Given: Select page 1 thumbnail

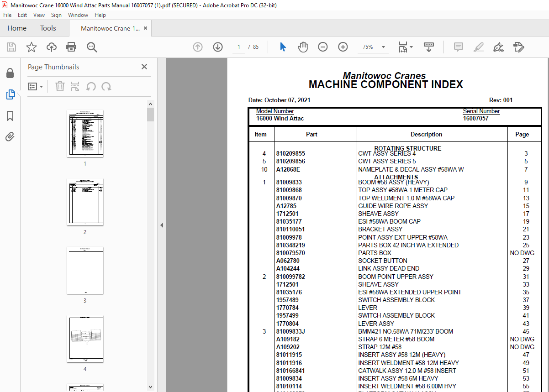Looking at the screenshot, I should pos(85,133).
